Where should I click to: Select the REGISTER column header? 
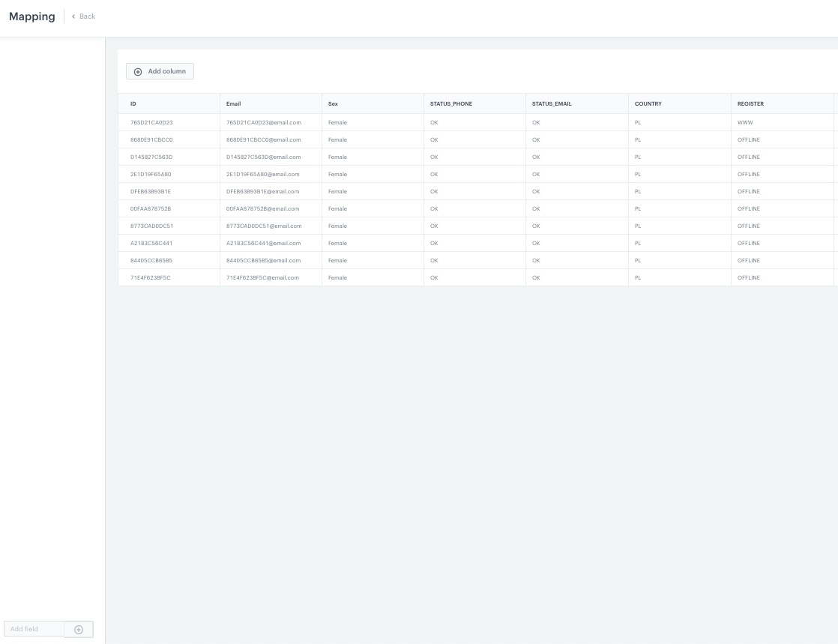tap(750, 103)
